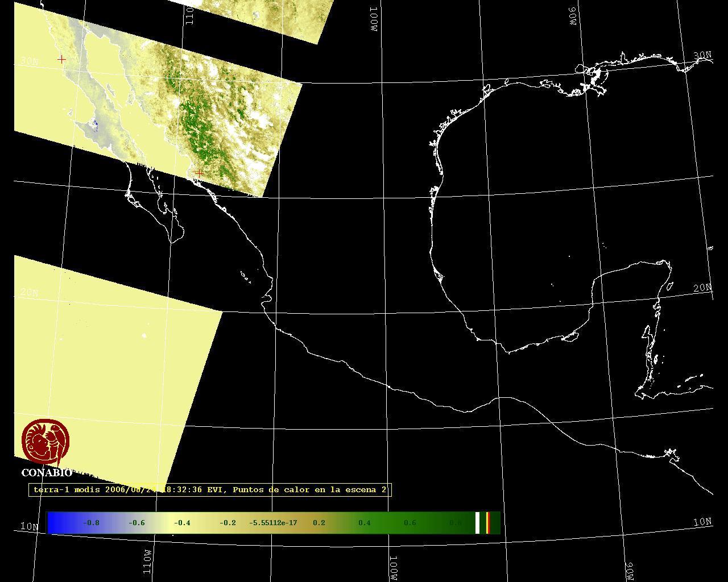The width and height of the screenshot is (728, 582).
Task: Click the red cross hotspot near Baja California
Action: point(61,59)
